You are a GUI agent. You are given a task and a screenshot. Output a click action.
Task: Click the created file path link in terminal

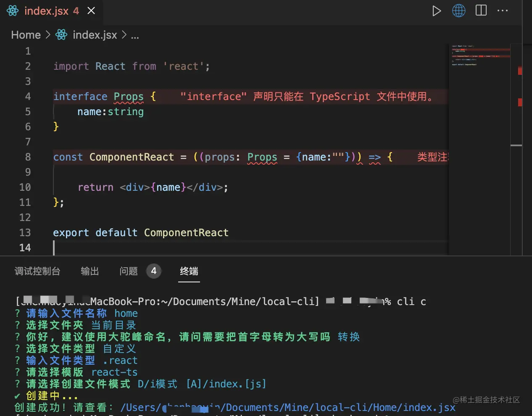tap(288, 407)
